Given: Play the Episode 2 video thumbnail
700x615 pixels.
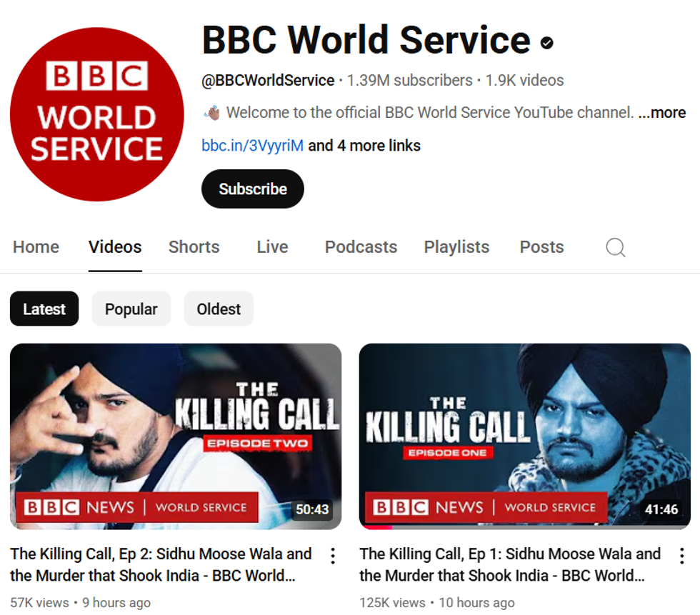Looking at the screenshot, I should coord(175,436).
